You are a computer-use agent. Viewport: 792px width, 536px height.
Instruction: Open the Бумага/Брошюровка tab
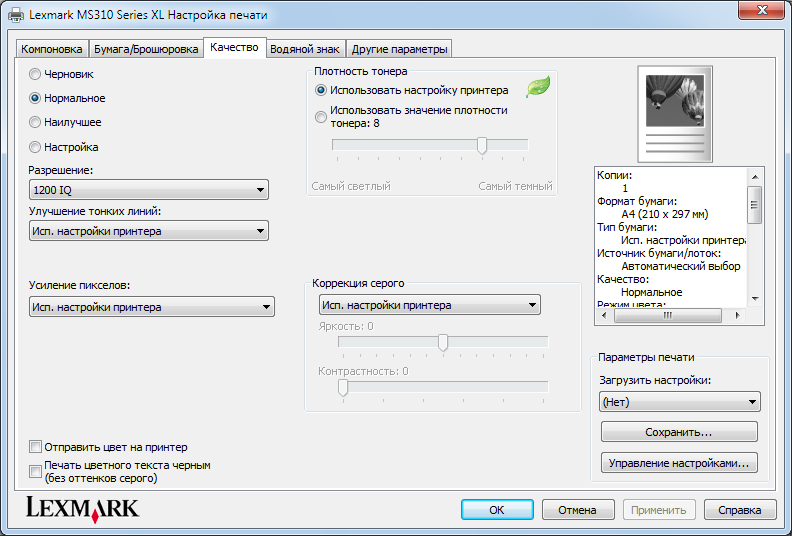tap(146, 49)
